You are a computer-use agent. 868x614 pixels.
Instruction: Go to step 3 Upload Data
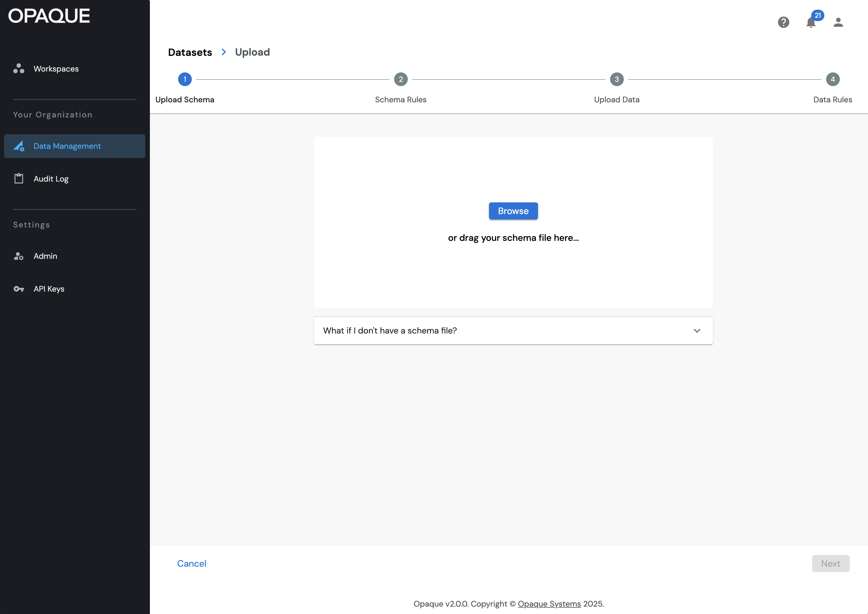click(x=617, y=80)
